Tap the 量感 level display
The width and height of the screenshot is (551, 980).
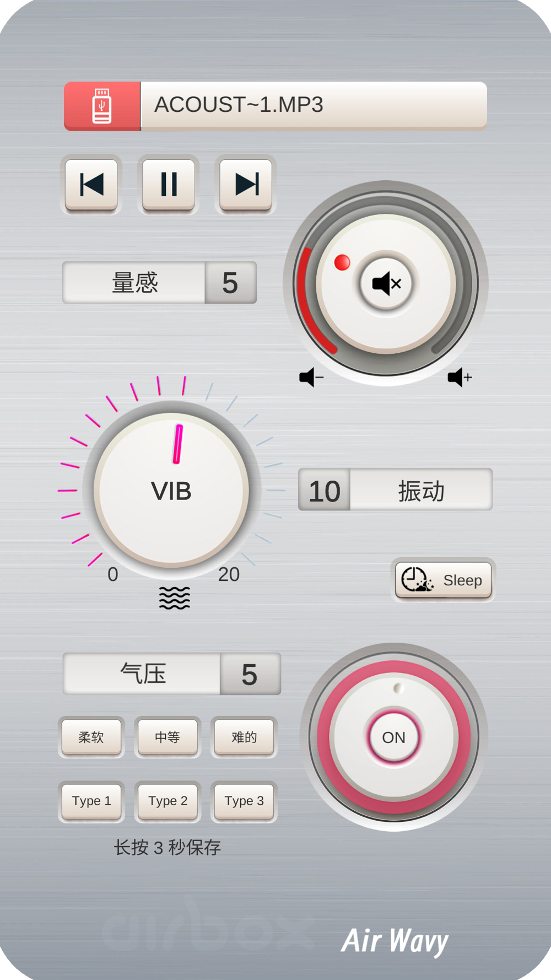pyautogui.click(x=160, y=283)
